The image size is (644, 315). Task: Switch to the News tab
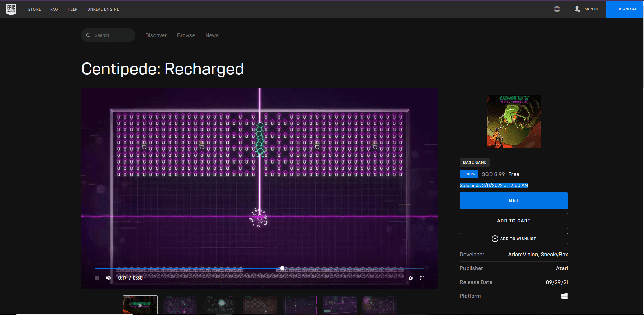212,35
